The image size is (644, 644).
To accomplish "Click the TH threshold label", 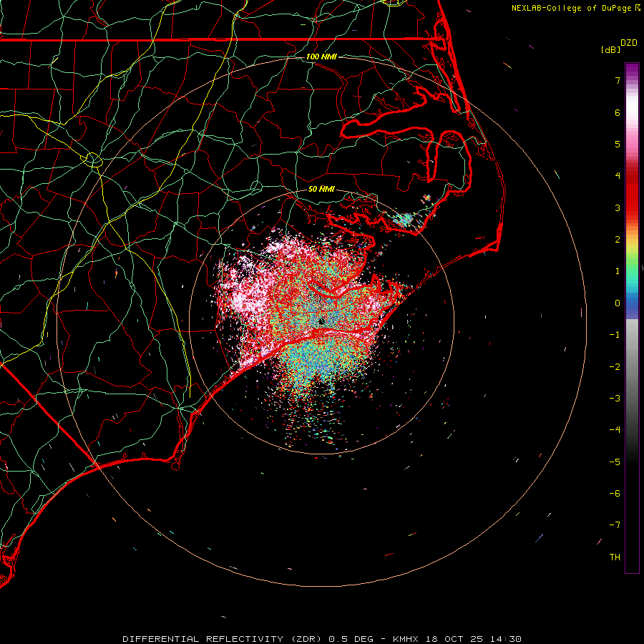I will click(x=615, y=557).
